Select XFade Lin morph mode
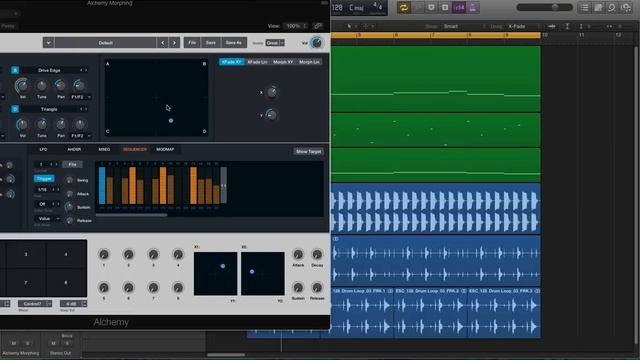 coord(257,62)
